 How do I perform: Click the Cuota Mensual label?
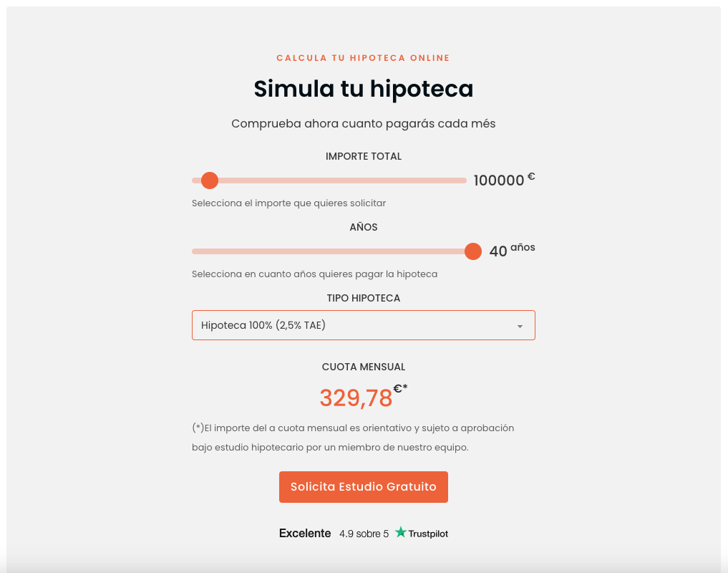[364, 367]
